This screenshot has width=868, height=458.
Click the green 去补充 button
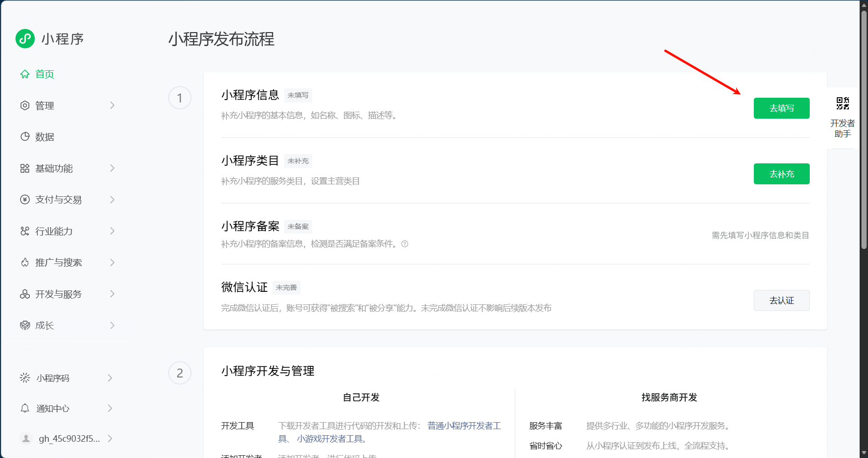point(781,174)
